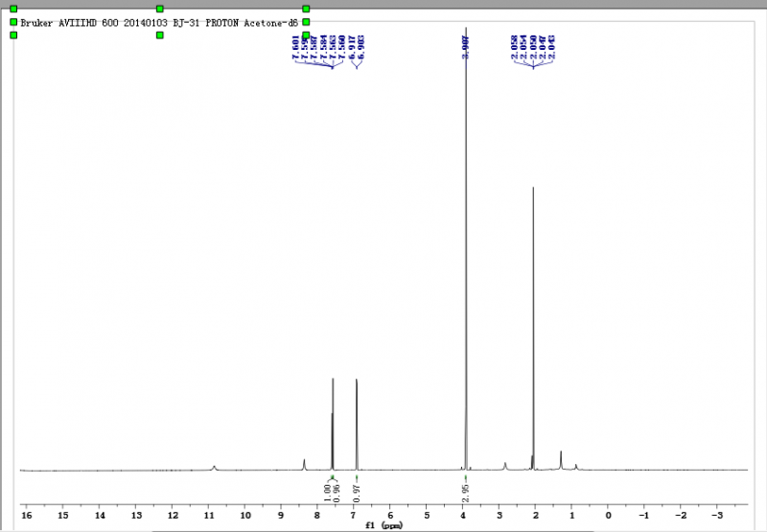
Task: Select the title text 'Bruker AVIIIHD 600 20140103 BJ-31 PROTON Acetone-d6'
Action: (x=159, y=23)
